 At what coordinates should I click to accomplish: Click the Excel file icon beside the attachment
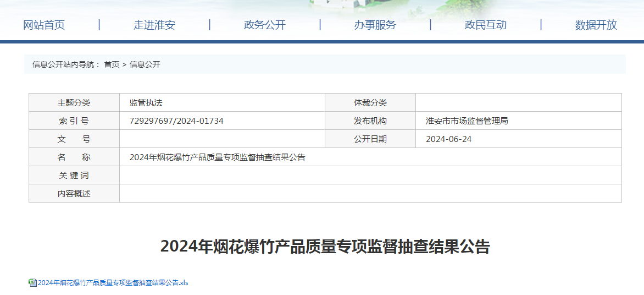click(x=32, y=283)
